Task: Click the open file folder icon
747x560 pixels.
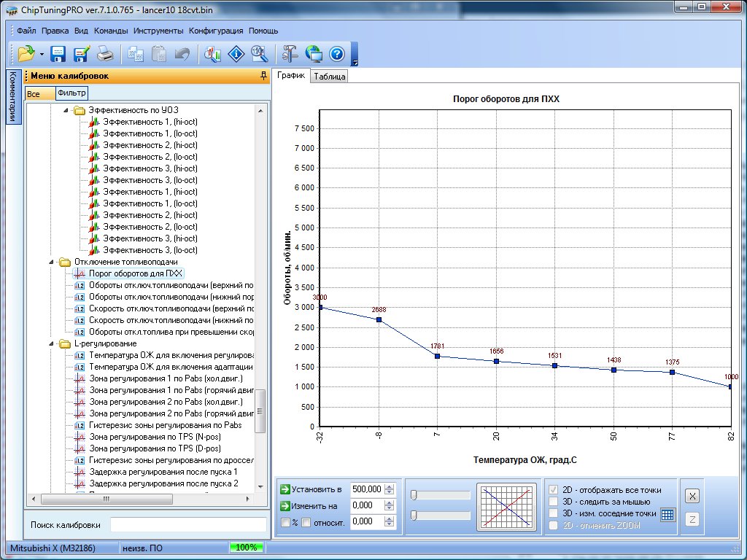Action: click(26, 53)
